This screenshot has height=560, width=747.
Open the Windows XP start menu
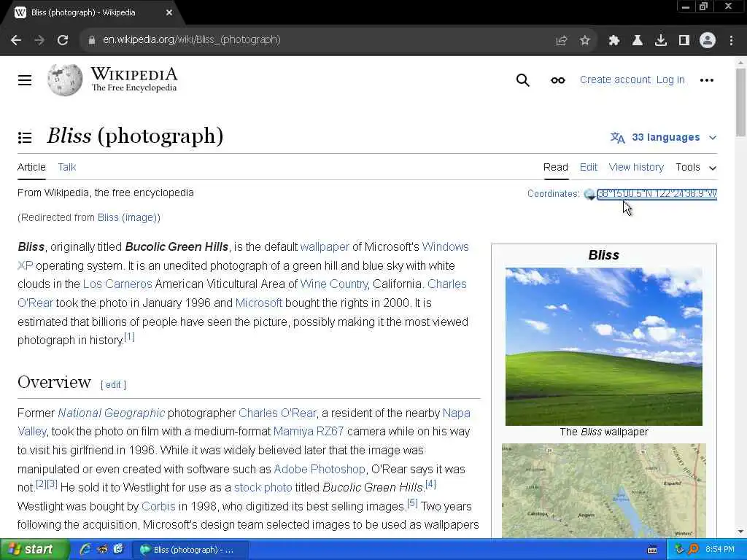click(35, 550)
